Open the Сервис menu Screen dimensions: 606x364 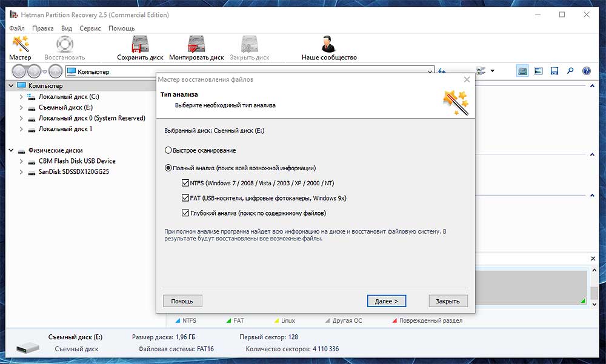[90, 28]
